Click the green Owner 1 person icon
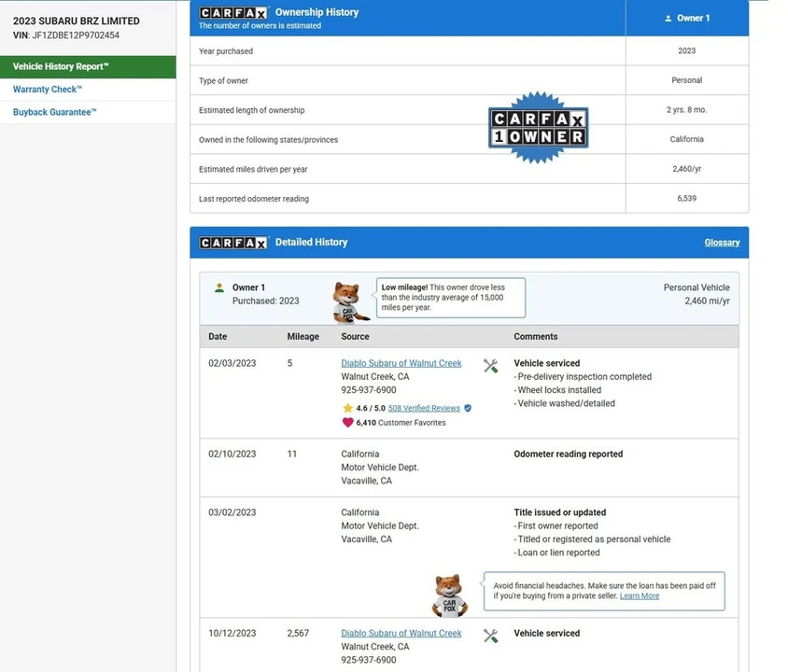 [x=219, y=287]
